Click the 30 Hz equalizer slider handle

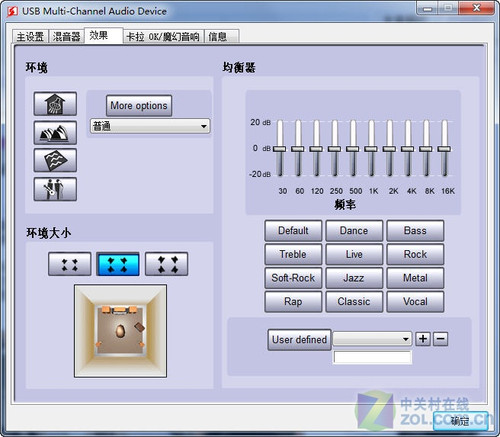[280, 149]
